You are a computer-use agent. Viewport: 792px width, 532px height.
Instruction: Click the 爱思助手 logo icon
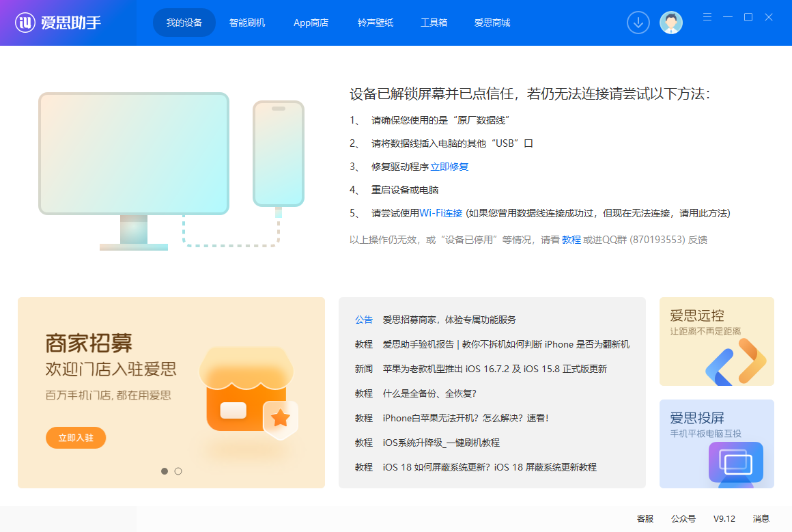click(25, 23)
